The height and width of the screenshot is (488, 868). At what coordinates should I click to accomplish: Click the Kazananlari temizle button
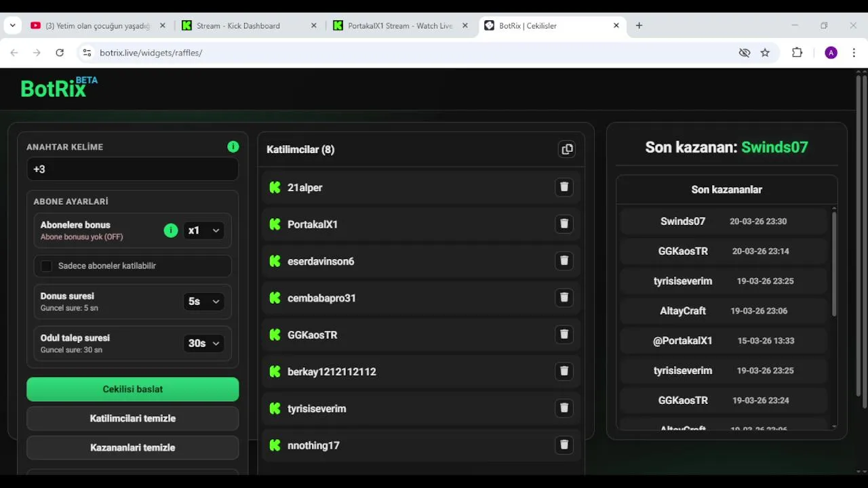133,447
